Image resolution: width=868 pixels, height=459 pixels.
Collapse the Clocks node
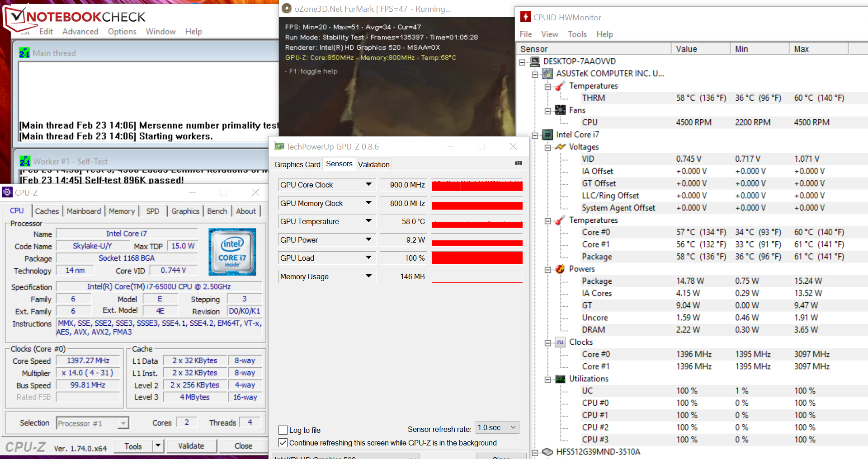[547, 343]
